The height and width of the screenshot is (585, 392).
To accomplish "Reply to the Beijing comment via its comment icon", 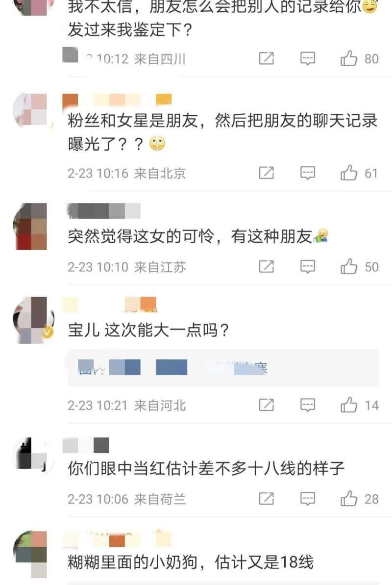I will [x=308, y=173].
